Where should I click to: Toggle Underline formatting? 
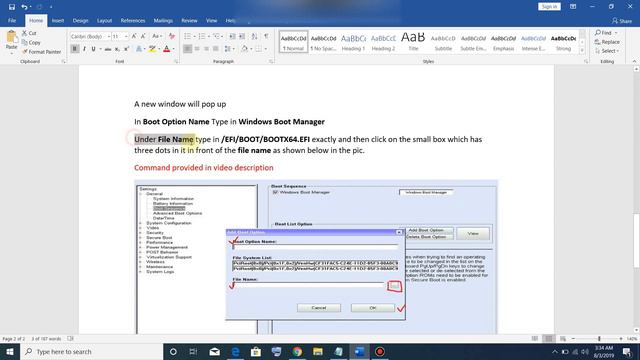93,49
